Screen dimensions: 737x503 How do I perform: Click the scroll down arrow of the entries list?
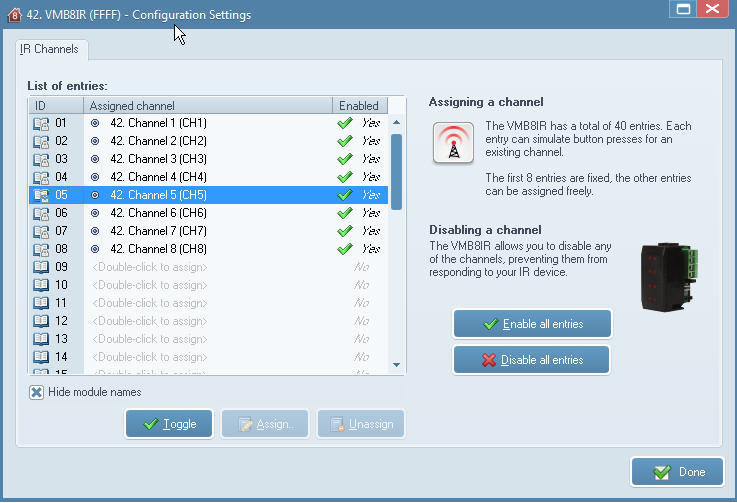[396, 365]
